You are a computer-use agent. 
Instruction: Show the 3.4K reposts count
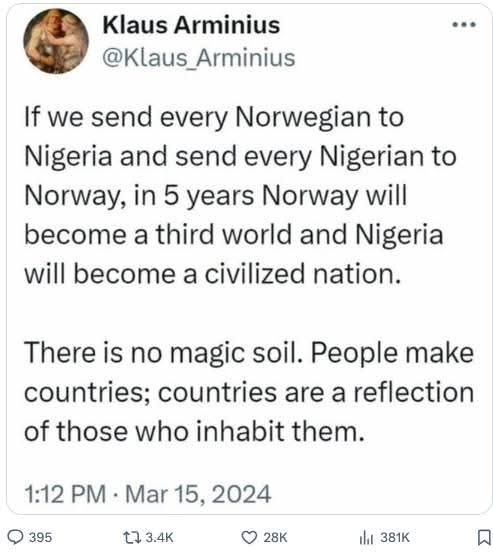[159, 537]
